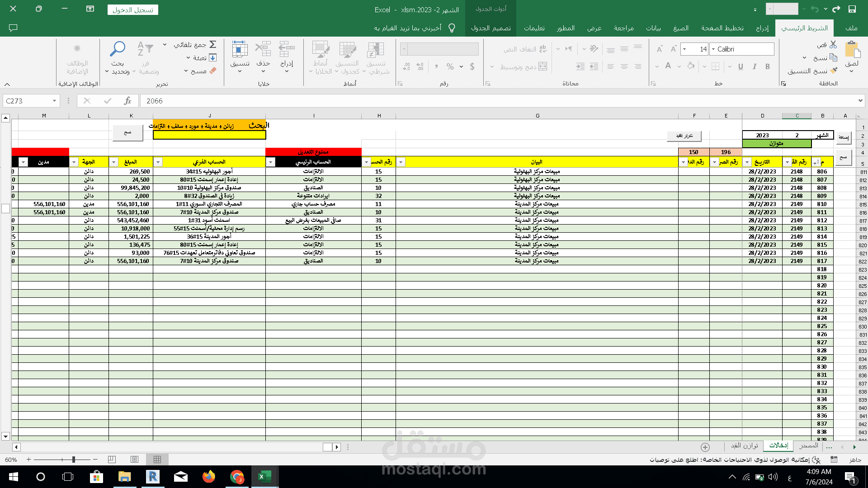This screenshot has width=868, height=488.
Task: Open the ملف (File) tab
Action: [x=851, y=28]
